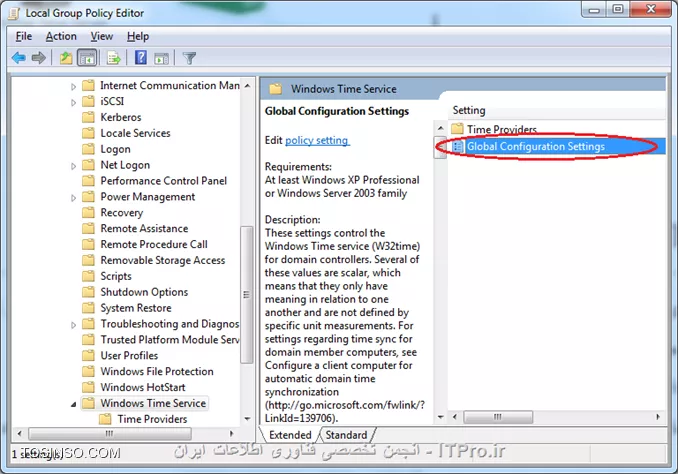Select Remote Assistance in the tree

144,228
